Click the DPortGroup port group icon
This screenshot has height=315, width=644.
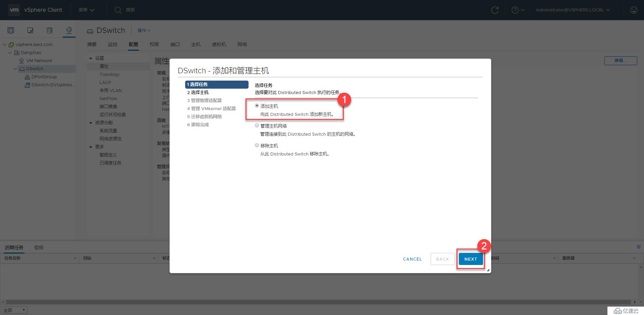[28, 77]
